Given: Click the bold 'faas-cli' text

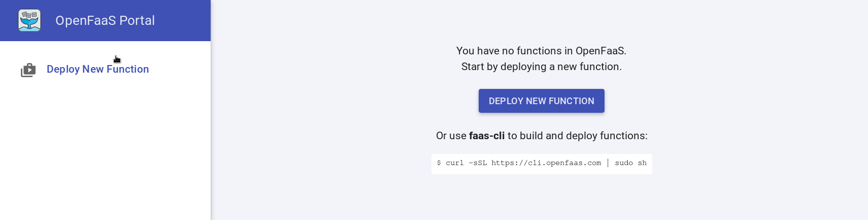Looking at the screenshot, I should 486,136.
